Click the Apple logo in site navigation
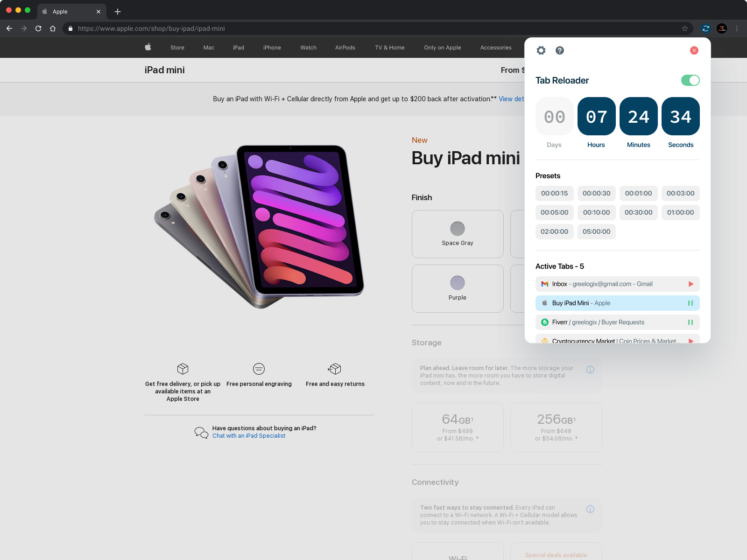 click(x=148, y=47)
